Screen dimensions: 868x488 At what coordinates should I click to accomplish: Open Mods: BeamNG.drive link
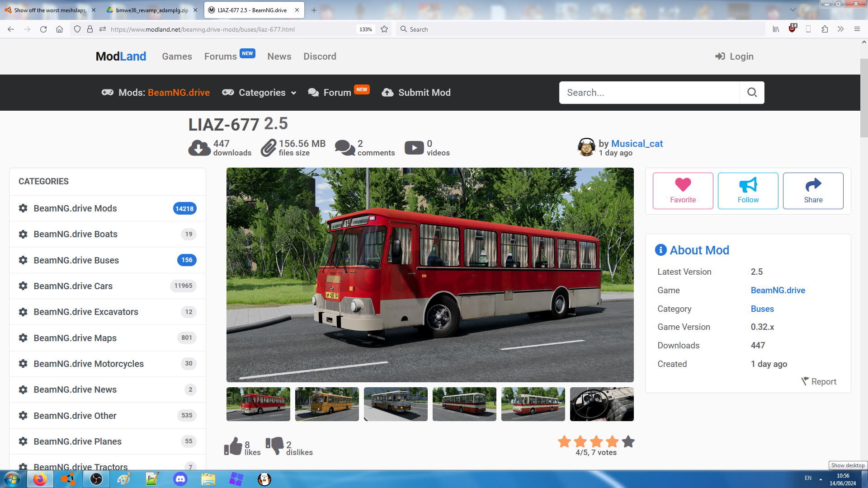click(156, 93)
